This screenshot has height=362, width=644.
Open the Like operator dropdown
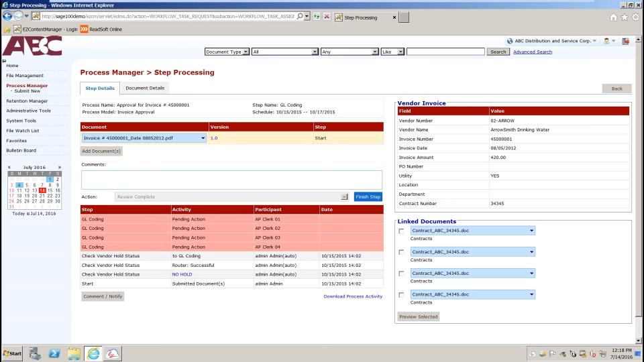pos(392,52)
